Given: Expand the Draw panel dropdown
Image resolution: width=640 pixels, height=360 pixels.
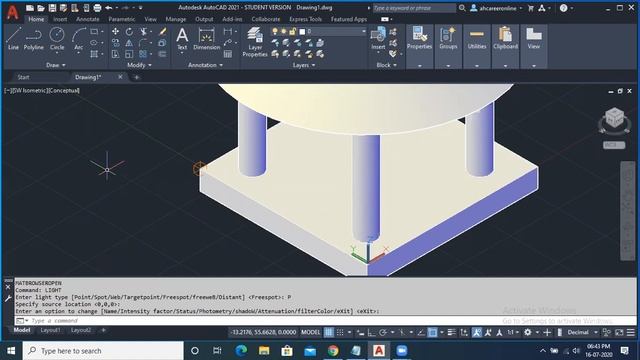Looking at the screenshot, I should [56, 65].
